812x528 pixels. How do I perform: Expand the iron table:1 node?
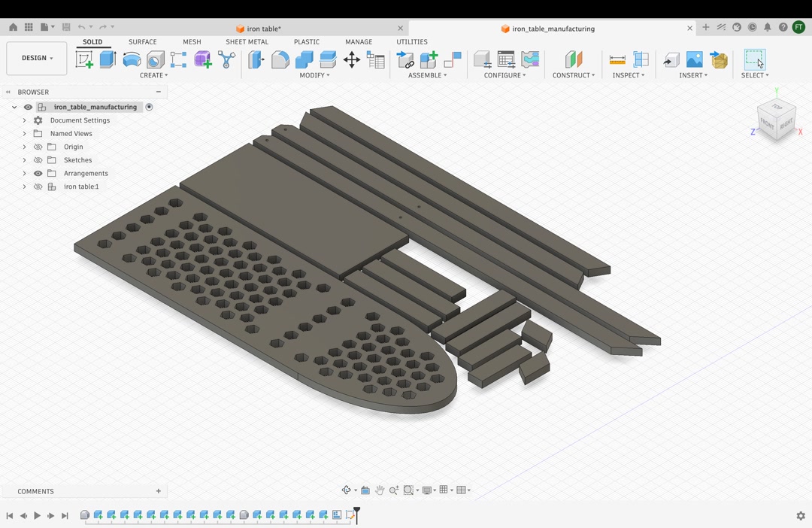24,187
